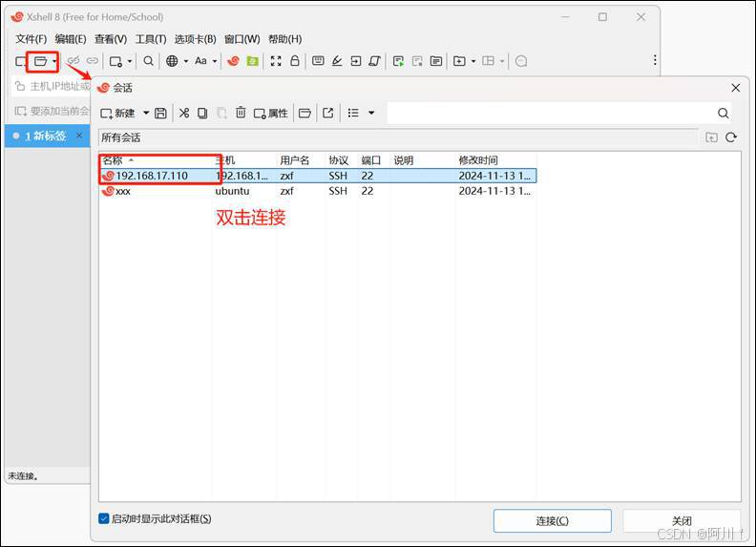Click the export shortcut arrow icon
The image size is (756, 547).
click(327, 113)
